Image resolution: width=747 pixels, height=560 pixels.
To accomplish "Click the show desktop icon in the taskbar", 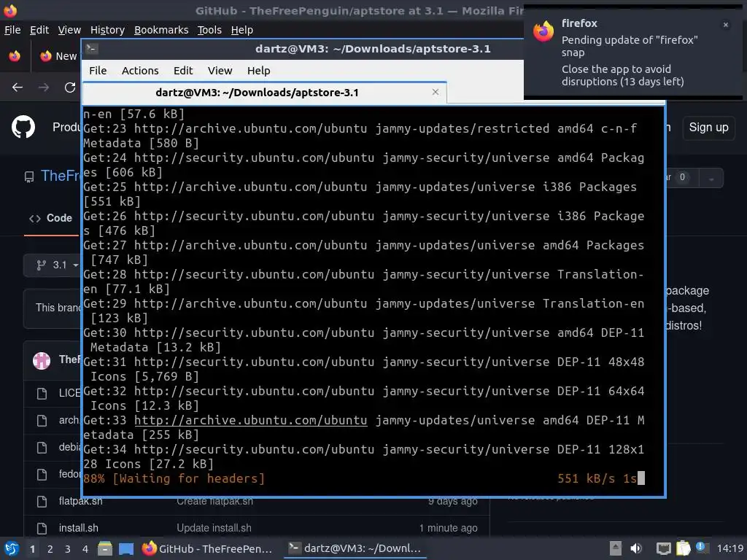I will (126, 548).
